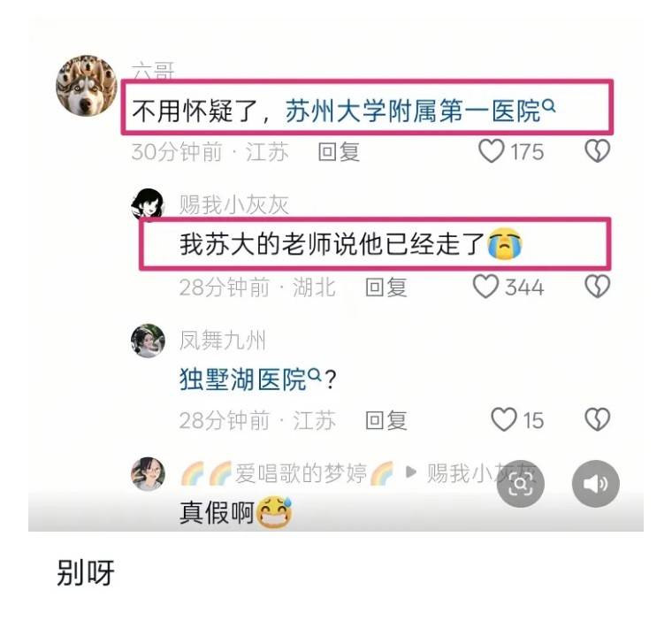The height and width of the screenshot is (621, 672).
Task: Open 爱唱歌的梦婷's avatar
Action: tap(148, 474)
